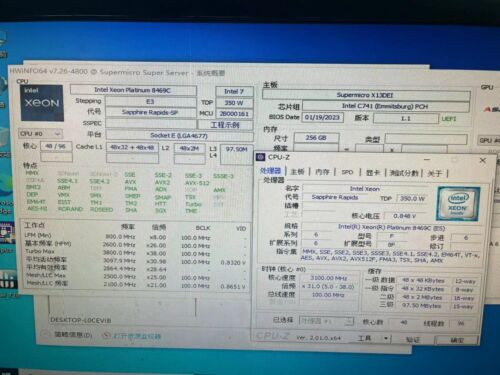Image resolution: width=500 pixels, height=375 pixels.
Task: Click the L2 cache 48x2M field
Action: tap(189, 148)
